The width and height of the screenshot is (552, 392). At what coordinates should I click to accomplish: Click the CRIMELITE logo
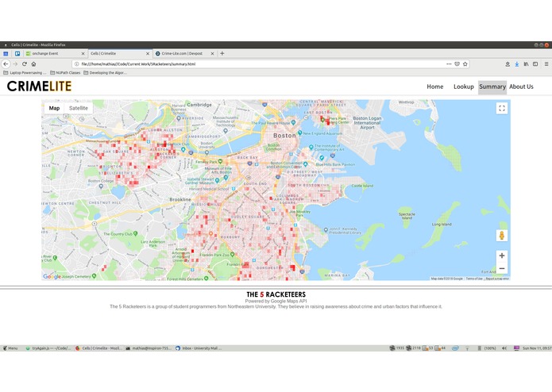point(39,86)
